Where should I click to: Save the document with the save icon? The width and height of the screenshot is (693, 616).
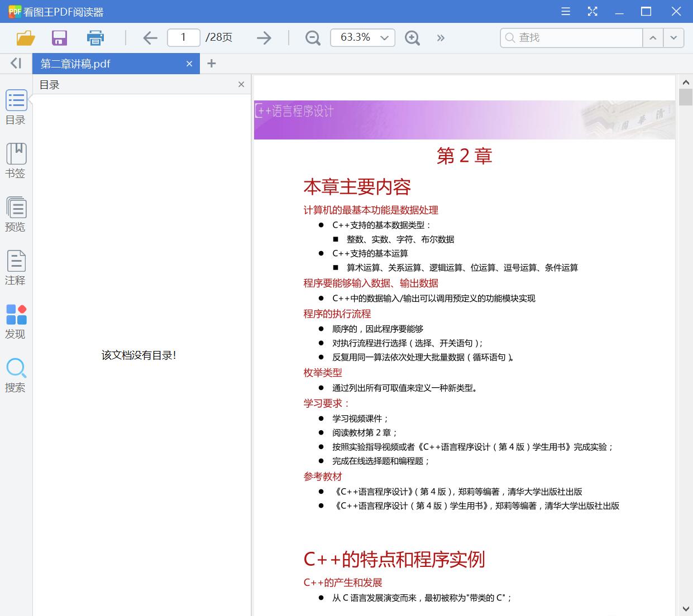tap(59, 38)
